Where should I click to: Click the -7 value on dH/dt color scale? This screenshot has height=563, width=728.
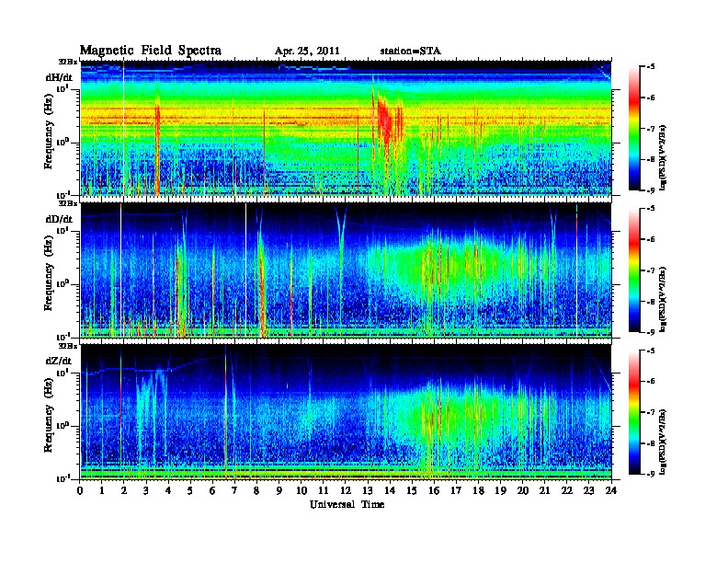pyautogui.click(x=650, y=129)
